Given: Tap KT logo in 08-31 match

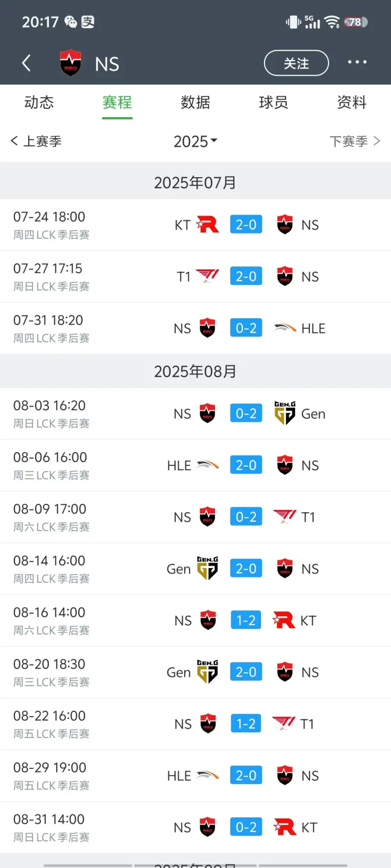Looking at the screenshot, I should click(285, 827).
